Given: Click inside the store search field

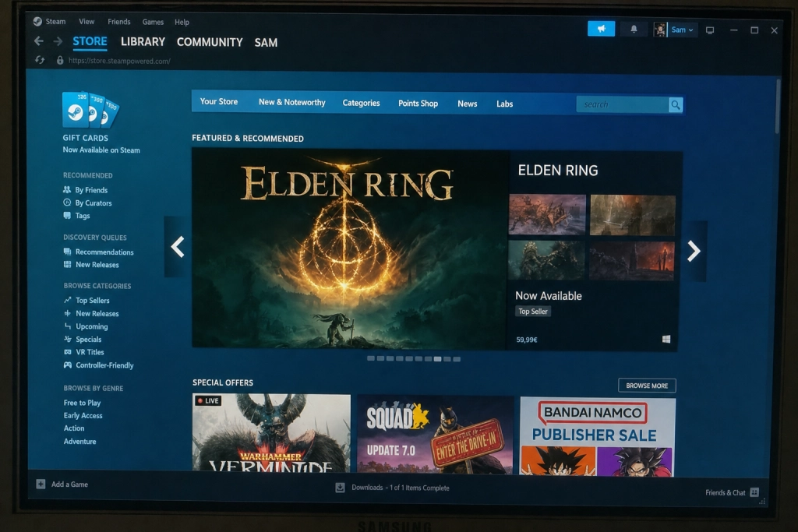Looking at the screenshot, I should (x=622, y=104).
